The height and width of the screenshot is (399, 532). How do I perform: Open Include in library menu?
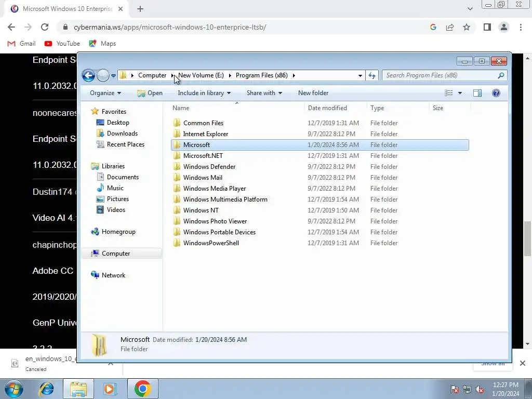tap(204, 93)
